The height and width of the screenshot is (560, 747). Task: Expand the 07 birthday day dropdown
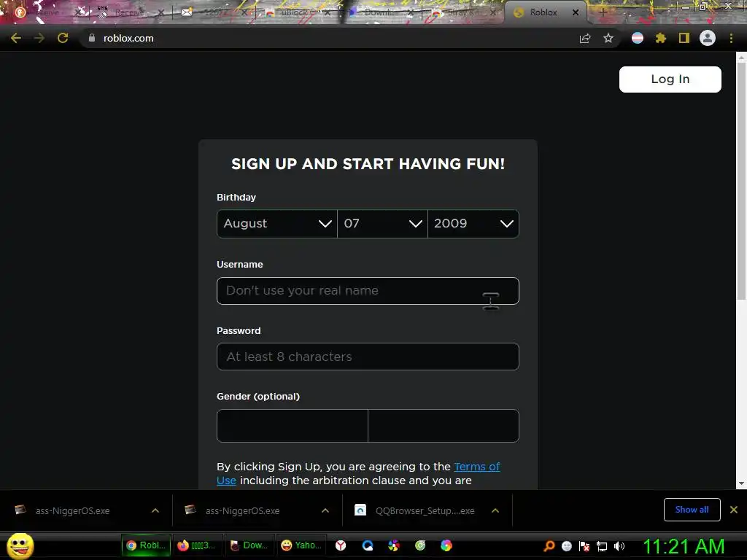(382, 223)
